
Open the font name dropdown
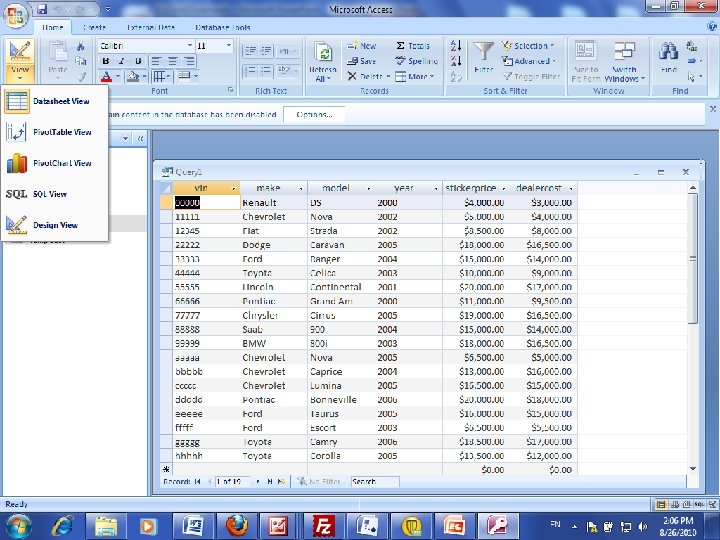point(190,45)
